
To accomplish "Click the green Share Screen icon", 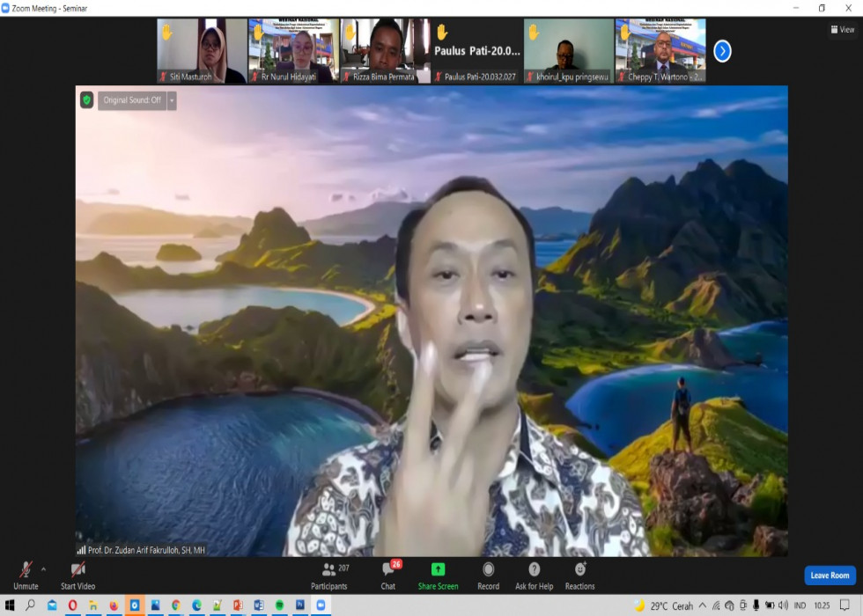I will point(438,569).
